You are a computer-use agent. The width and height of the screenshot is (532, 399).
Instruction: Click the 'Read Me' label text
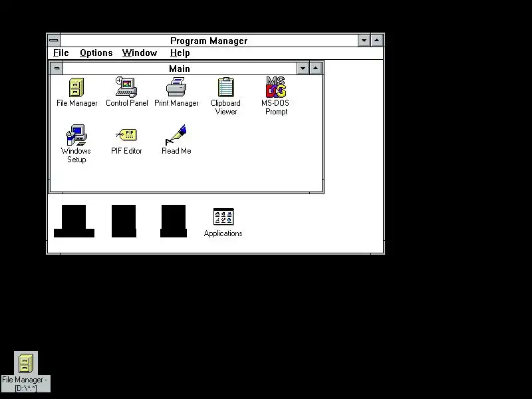(176, 151)
